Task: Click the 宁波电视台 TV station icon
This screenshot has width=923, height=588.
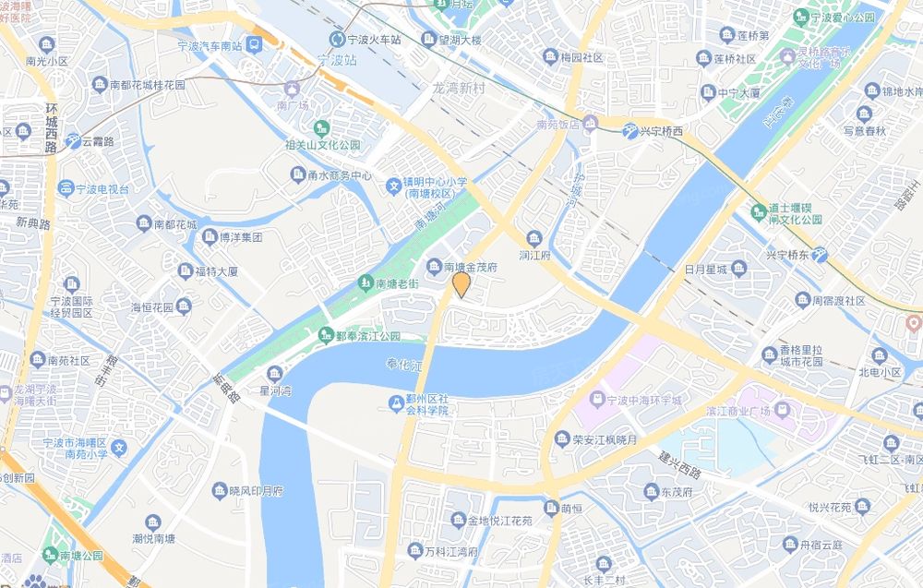Action: 66,189
